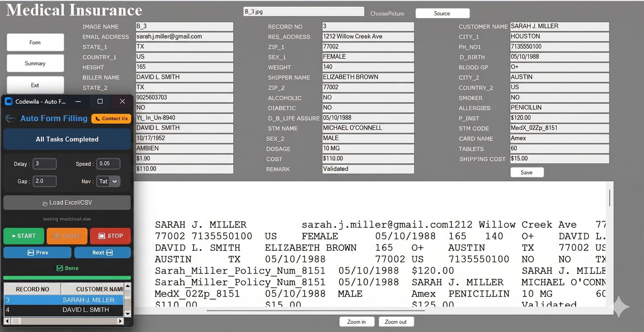Click the image viewer vertical scrollbar
644x332 pixels.
pos(610,198)
